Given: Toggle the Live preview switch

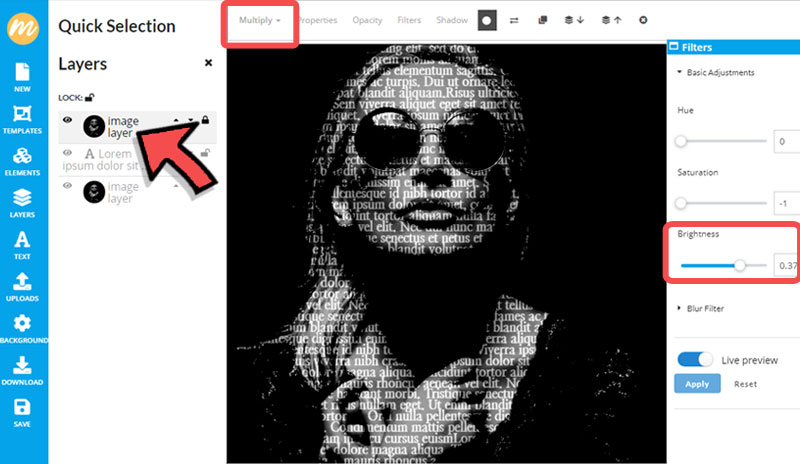Looking at the screenshot, I should [x=695, y=359].
